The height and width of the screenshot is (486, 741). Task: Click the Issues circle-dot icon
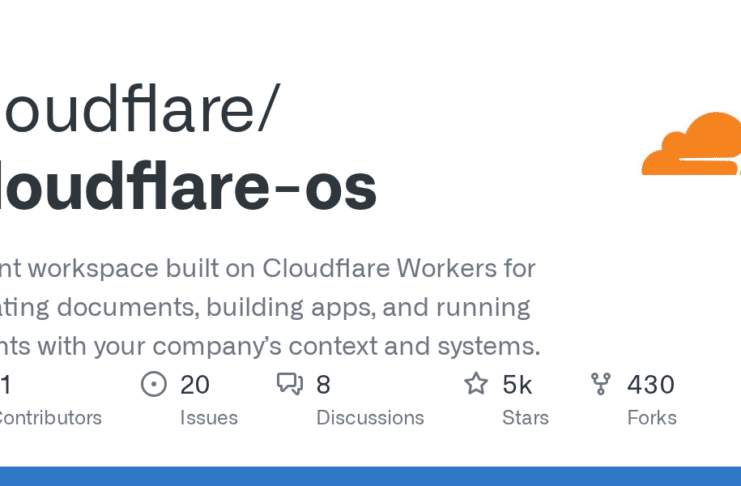(x=154, y=384)
